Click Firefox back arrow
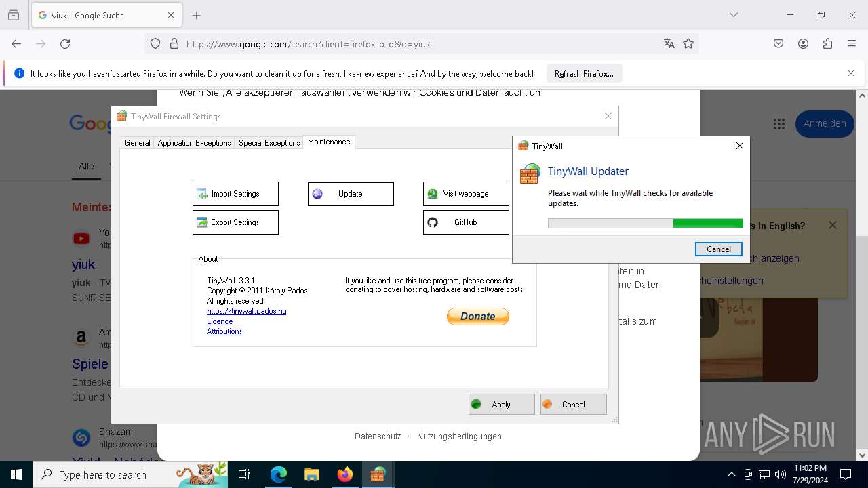This screenshot has width=868, height=488. pyautogui.click(x=16, y=44)
